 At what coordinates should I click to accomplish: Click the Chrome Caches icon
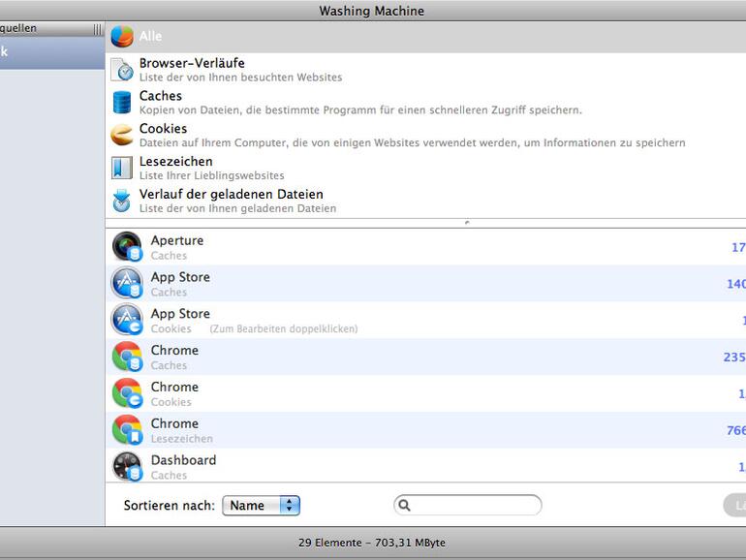(128, 357)
